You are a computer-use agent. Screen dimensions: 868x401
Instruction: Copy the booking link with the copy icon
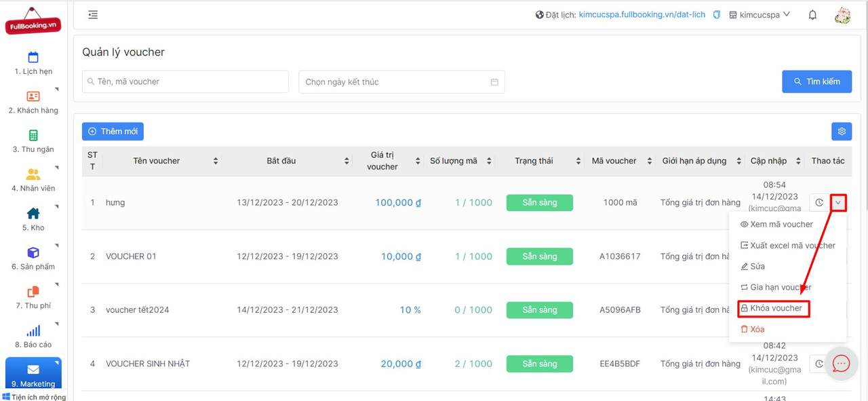click(x=717, y=15)
